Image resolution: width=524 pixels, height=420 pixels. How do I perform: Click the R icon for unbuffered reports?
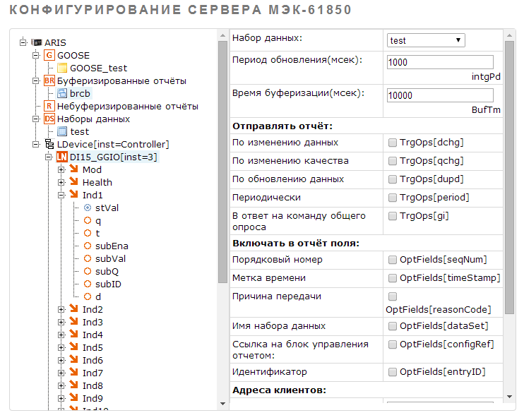[x=49, y=106]
